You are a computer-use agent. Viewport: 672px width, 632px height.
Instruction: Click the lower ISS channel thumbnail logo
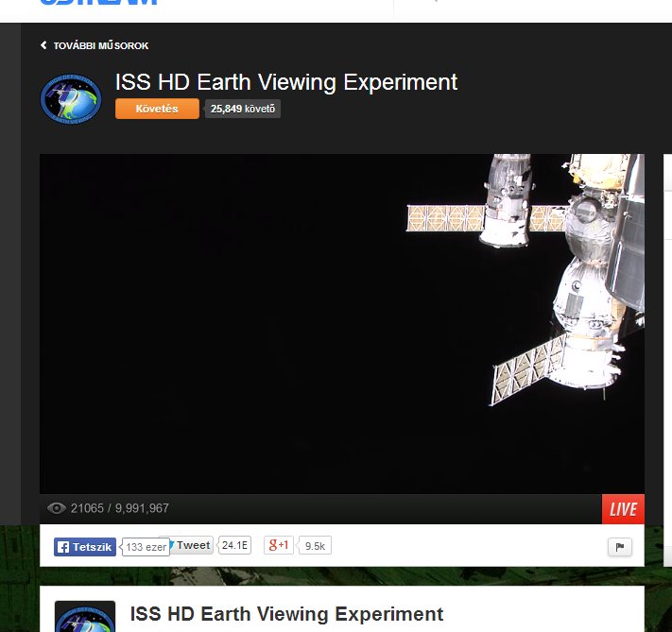pyautogui.click(x=85, y=616)
